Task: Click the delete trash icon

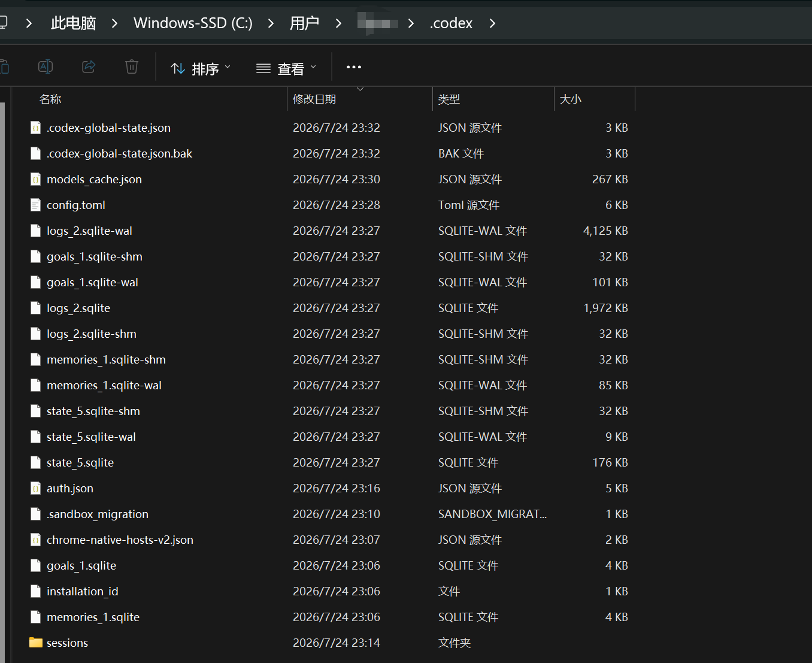Action: click(132, 66)
